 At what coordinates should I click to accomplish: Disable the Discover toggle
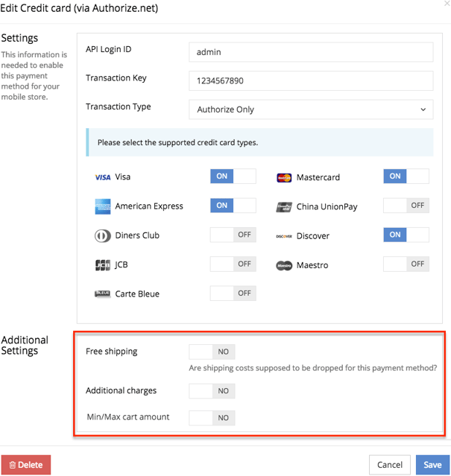pos(406,235)
